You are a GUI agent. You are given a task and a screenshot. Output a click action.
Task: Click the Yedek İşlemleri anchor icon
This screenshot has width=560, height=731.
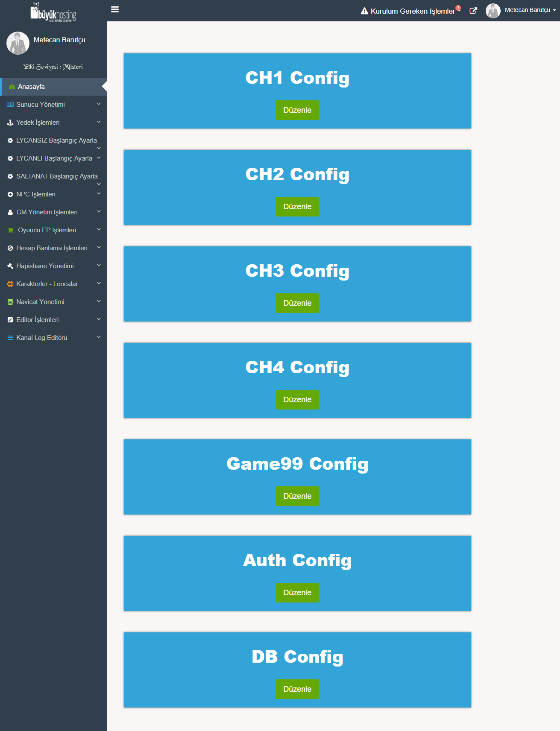[10, 123]
